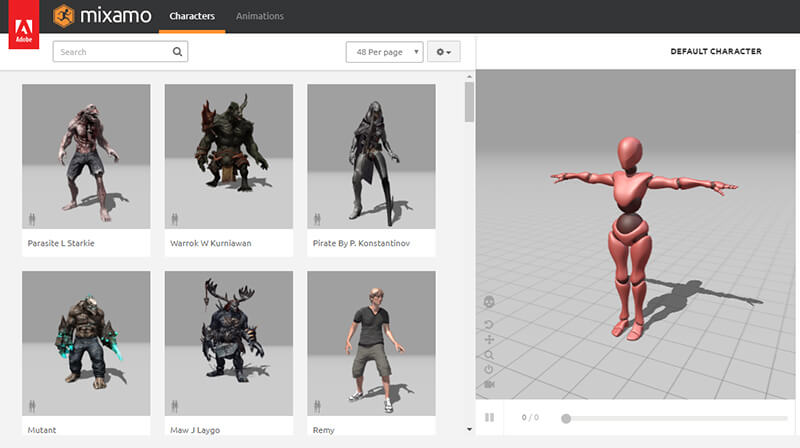
Task: Select the Maw J Laygo thumbnail
Action: point(229,343)
